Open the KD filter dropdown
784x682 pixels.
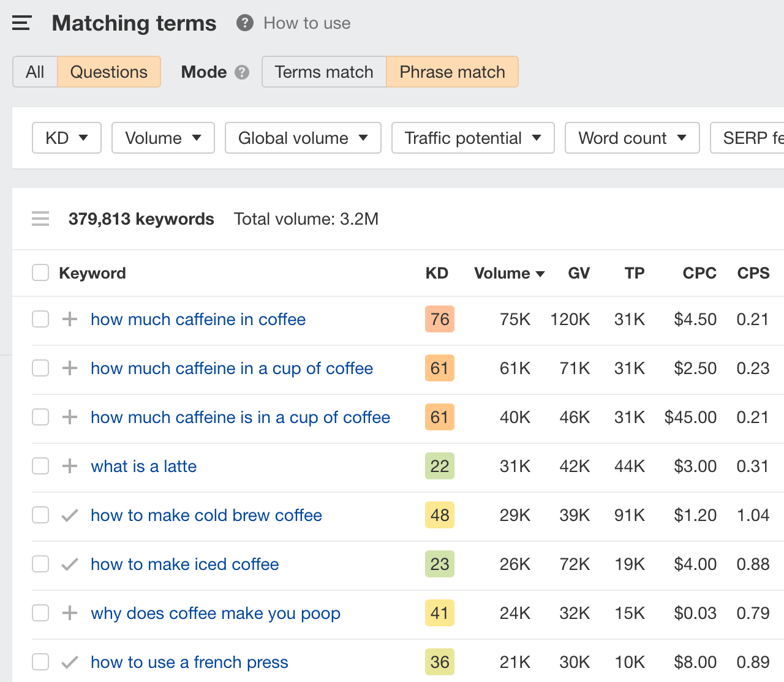tap(66, 138)
